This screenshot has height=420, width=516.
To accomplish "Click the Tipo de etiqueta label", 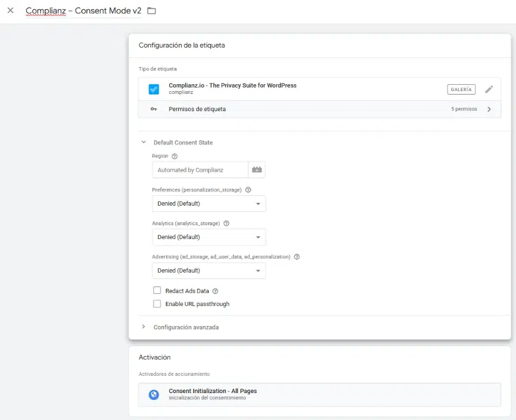I will point(158,69).
